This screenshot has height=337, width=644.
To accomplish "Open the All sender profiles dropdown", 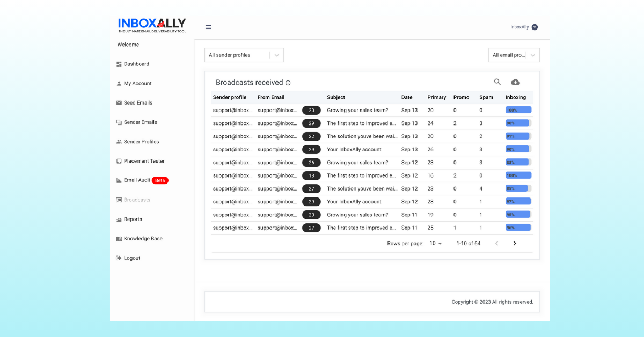I will click(244, 55).
